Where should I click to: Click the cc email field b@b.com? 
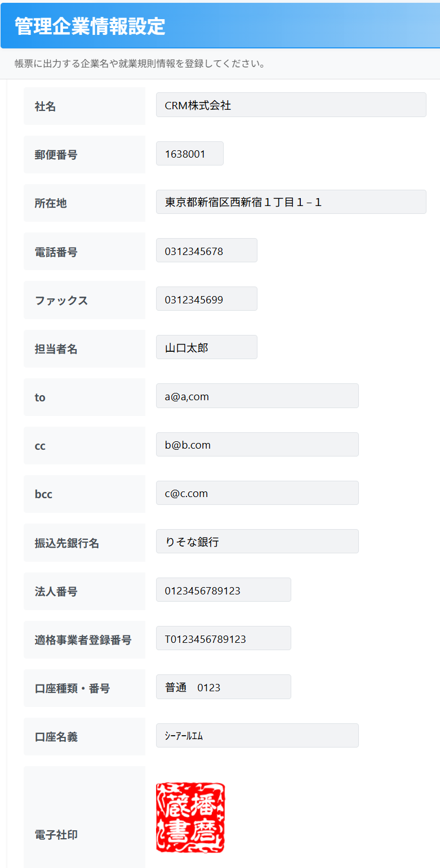(257, 445)
